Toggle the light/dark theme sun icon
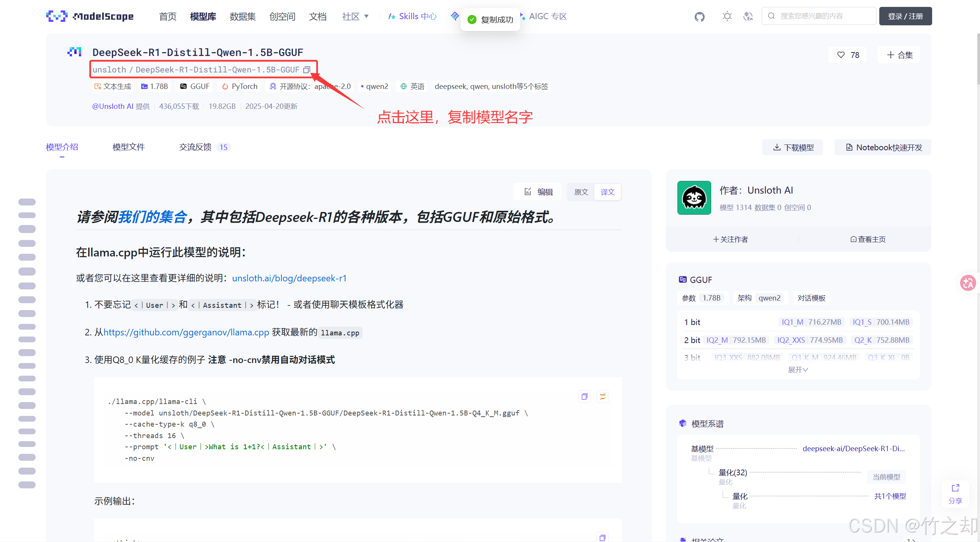Image resolution: width=980 pixels, height=542 pixels. [x=726, y=16]
